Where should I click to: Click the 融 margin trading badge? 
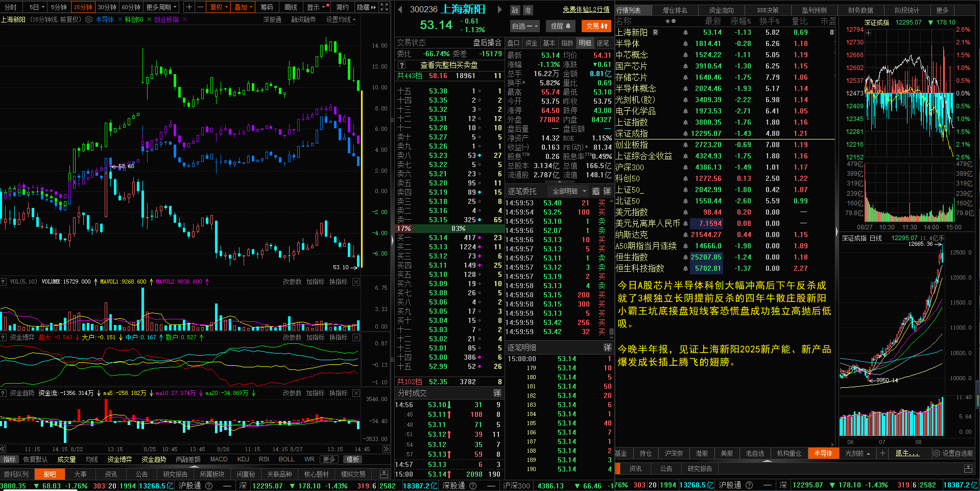click(x=515, y=10)
